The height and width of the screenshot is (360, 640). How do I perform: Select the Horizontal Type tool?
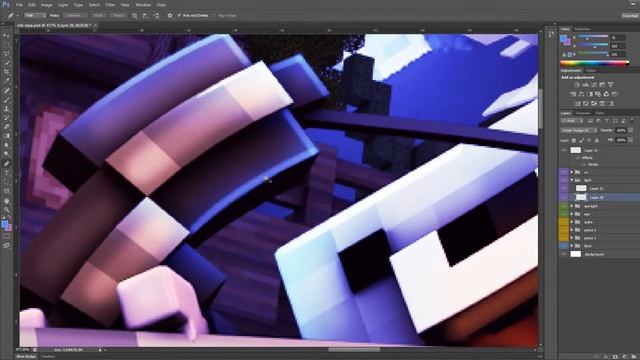(7, 173)
